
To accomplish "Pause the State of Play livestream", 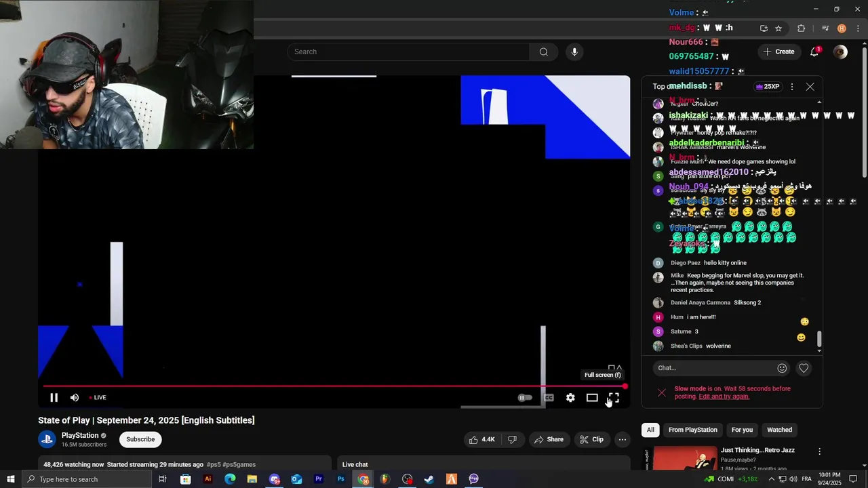I will click(x=54, y=398).
